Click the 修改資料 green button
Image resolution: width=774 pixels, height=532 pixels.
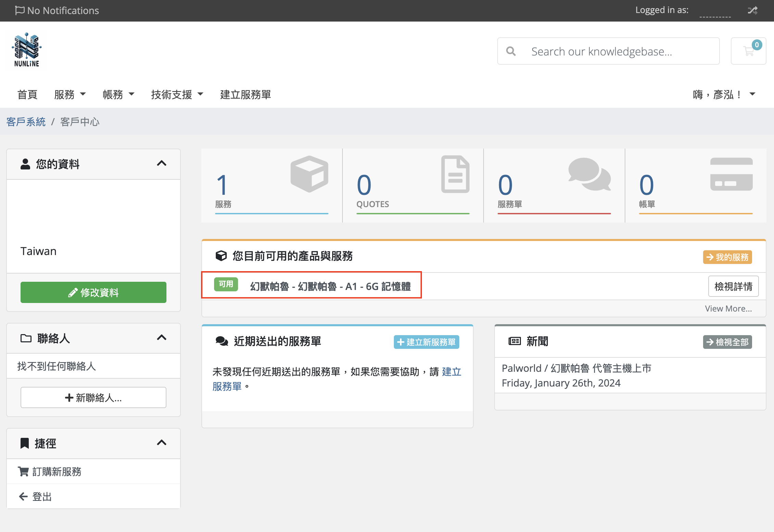(93, 292)
